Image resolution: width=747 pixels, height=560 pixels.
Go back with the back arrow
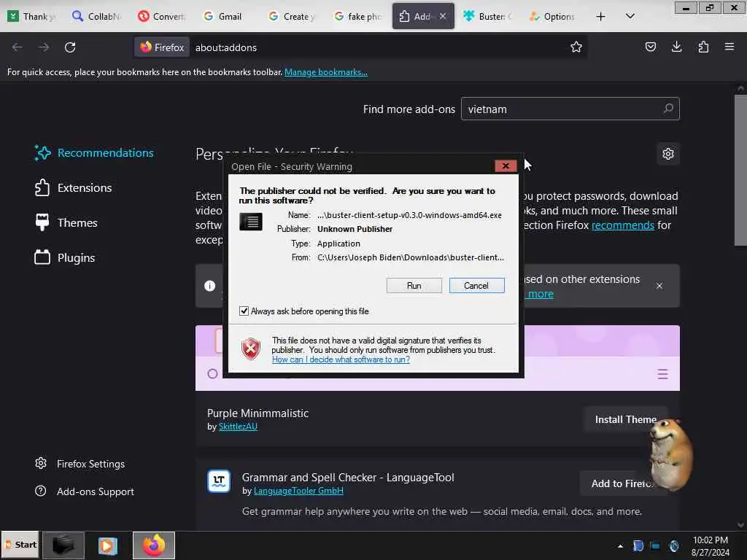(18, 47)
